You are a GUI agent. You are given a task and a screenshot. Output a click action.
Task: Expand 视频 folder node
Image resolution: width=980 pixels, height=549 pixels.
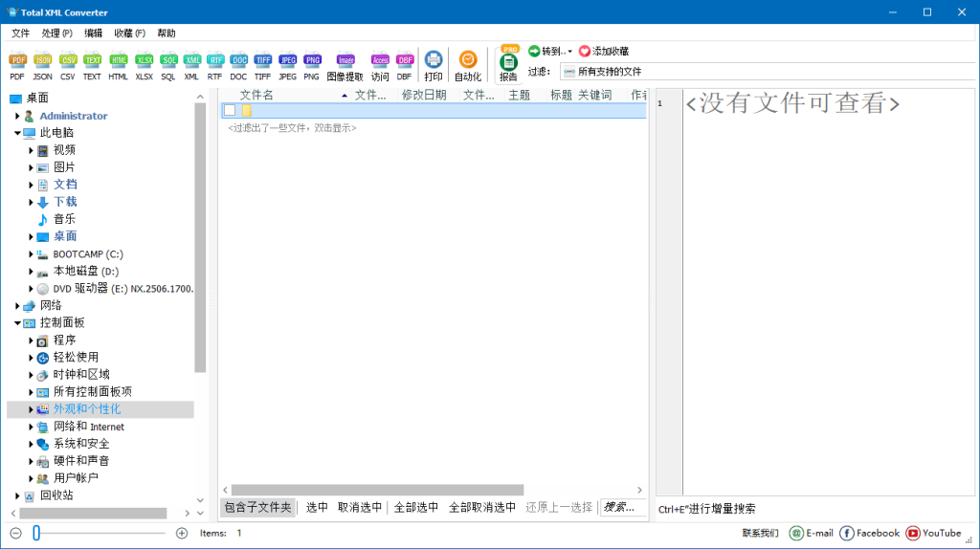tap(31, 150)
